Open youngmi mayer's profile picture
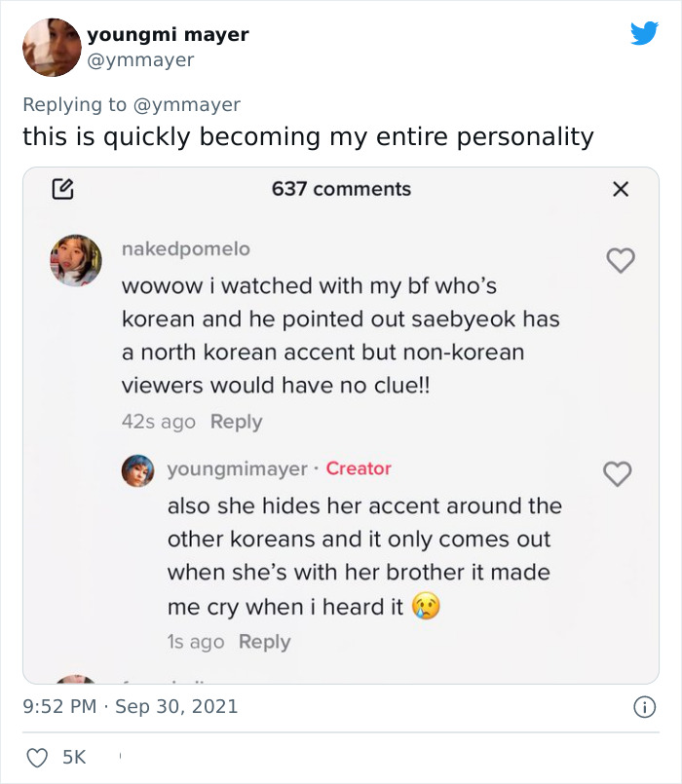This screenshot has width=682, height=784. 52,48
